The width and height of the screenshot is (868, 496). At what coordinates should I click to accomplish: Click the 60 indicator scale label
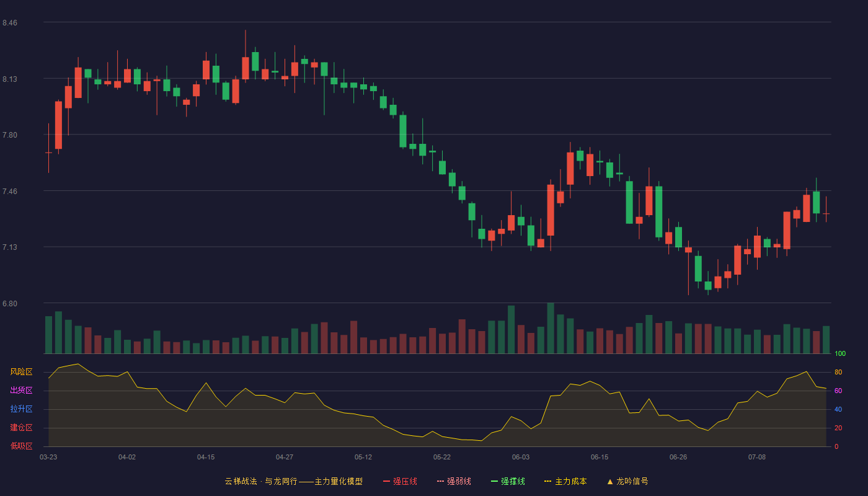tap(838, 391)
